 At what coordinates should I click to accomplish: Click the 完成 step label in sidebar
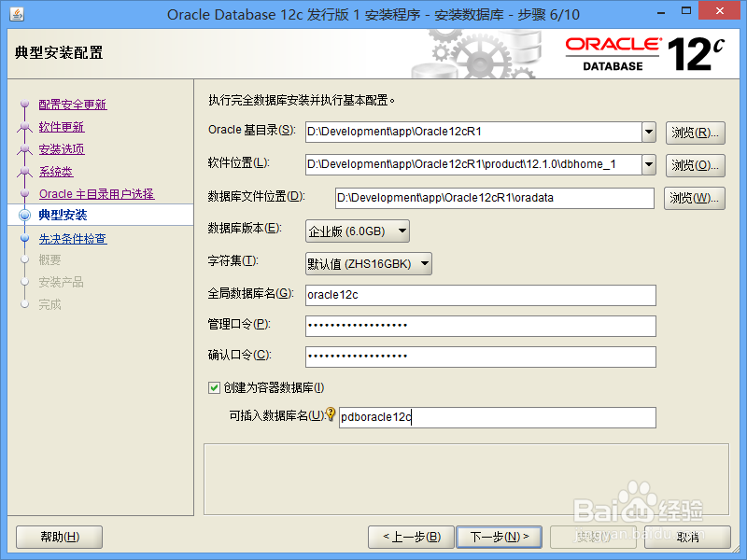(50, 305)
